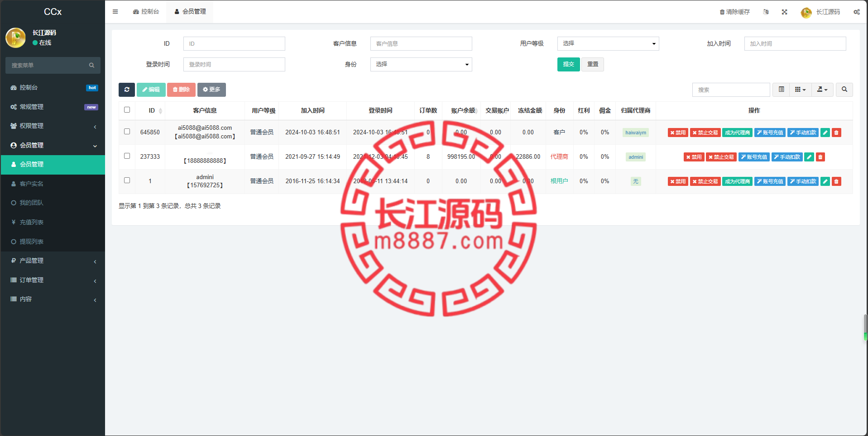
Task: Open 充值列表 submenu item
Action: point(53,223)
